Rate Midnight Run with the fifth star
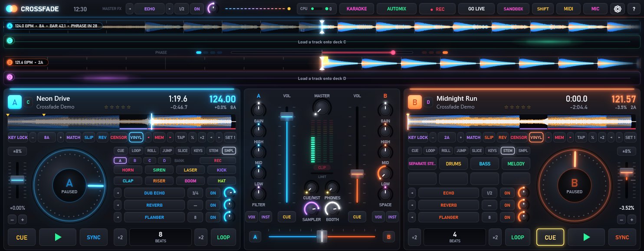This screenshot has height=251, width=644. 529,107
